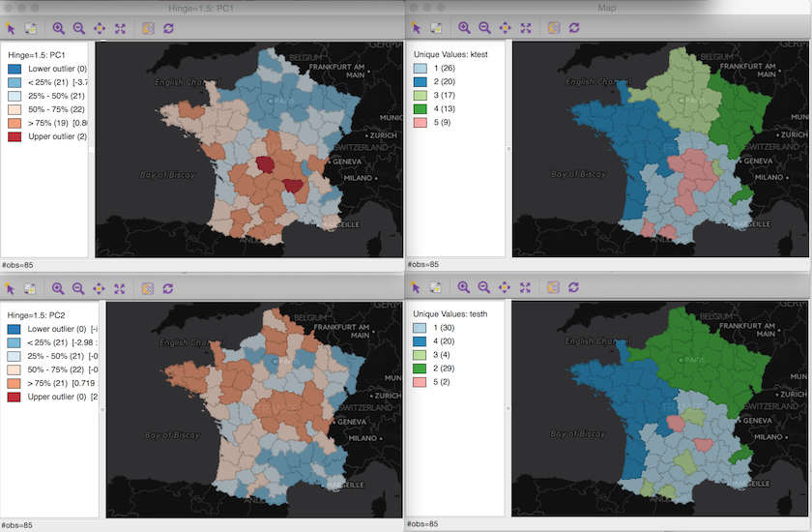
Task: Click the cluster 4 (13) green swatch in ktest legend
Action: point(421,109)
